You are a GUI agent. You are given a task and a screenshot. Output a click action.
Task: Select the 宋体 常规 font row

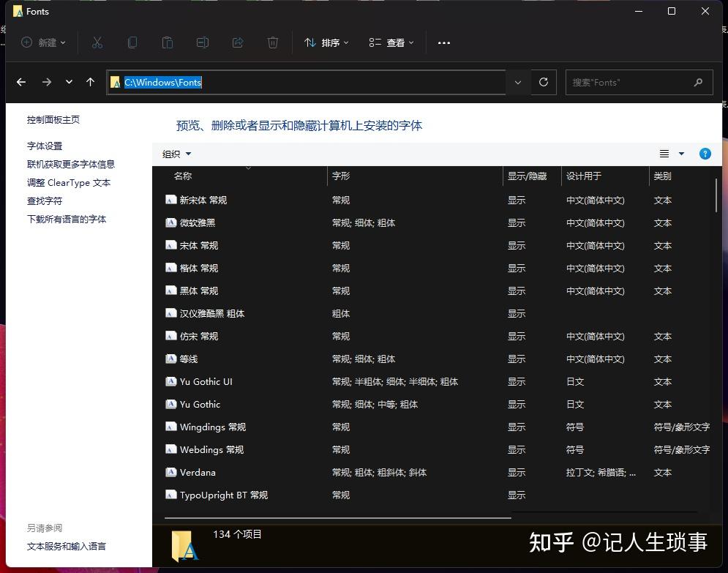[436, 245]
